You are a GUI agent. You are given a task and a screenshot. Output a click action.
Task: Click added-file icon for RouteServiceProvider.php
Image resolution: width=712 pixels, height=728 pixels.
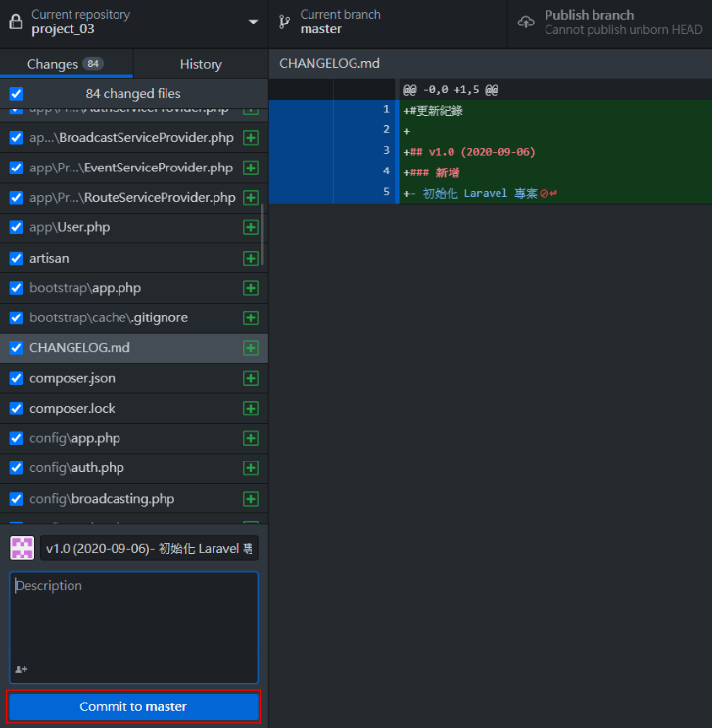coord(251,198)
